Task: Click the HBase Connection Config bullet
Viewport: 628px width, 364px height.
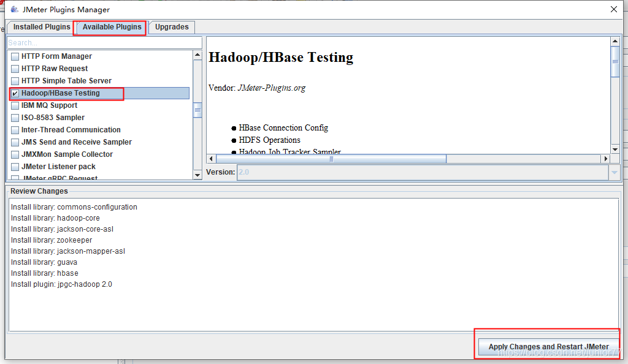Action: [x=283, y=127]
